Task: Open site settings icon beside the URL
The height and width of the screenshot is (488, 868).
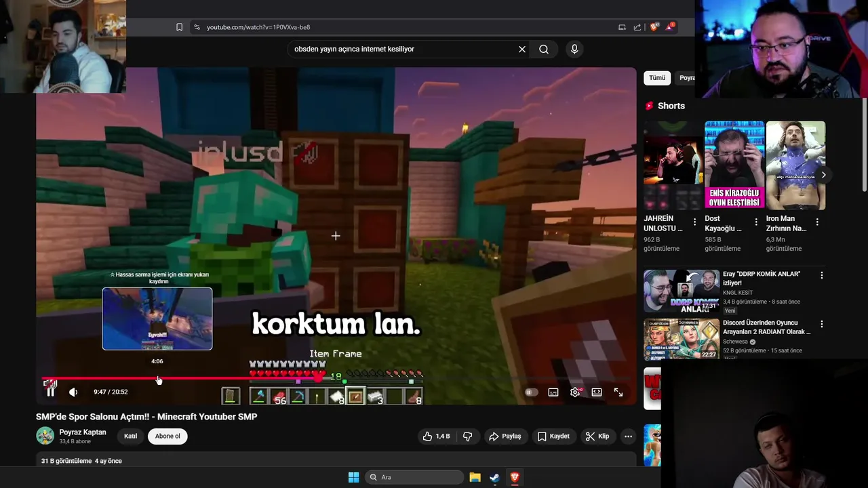Action: coord(197,27)
